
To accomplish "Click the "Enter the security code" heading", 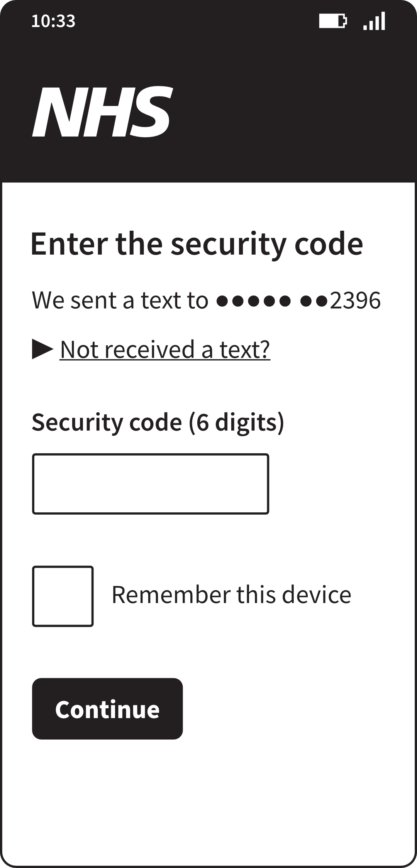I will pyautogui.click(x=197, y=244).
